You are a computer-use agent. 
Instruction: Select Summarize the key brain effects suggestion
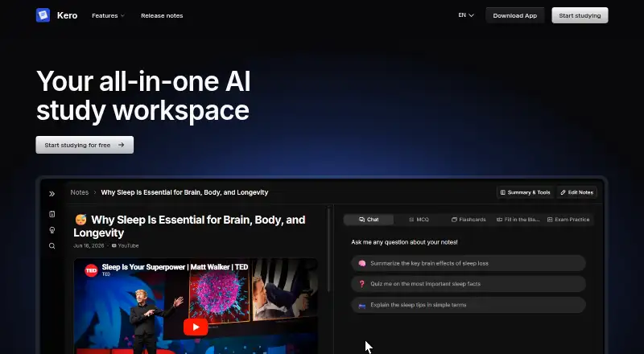click(x=469, y=263)
